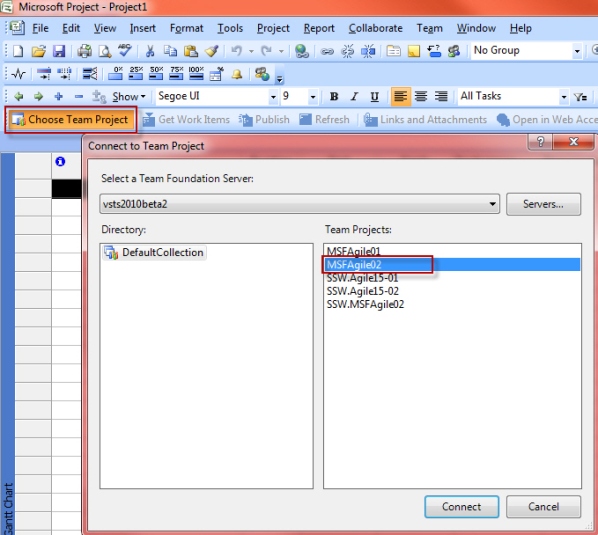Toggle Align Right
Screen dimensions: 598x535
441,96
